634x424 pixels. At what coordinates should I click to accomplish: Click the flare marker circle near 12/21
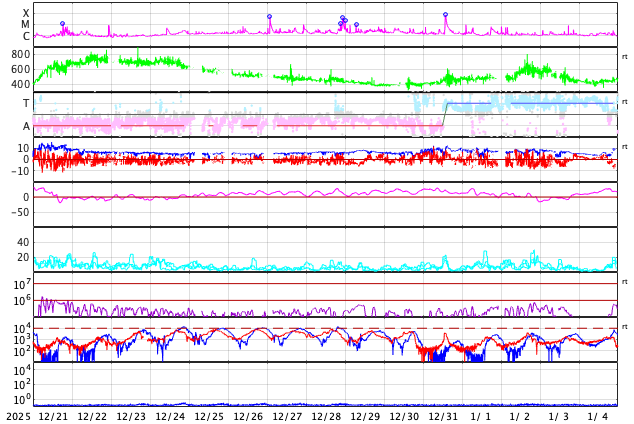(62, 24)
